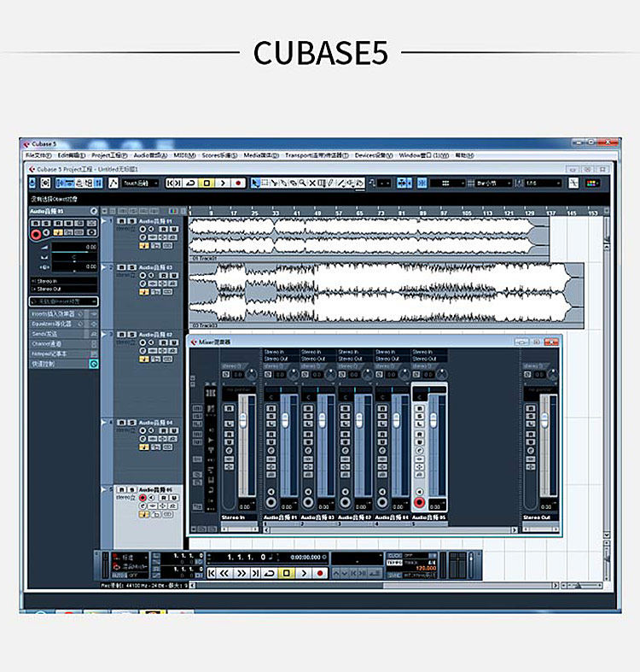Click the toolbar Play button
This screenshot has height=672, width=640.
click(x=223, y=183)
